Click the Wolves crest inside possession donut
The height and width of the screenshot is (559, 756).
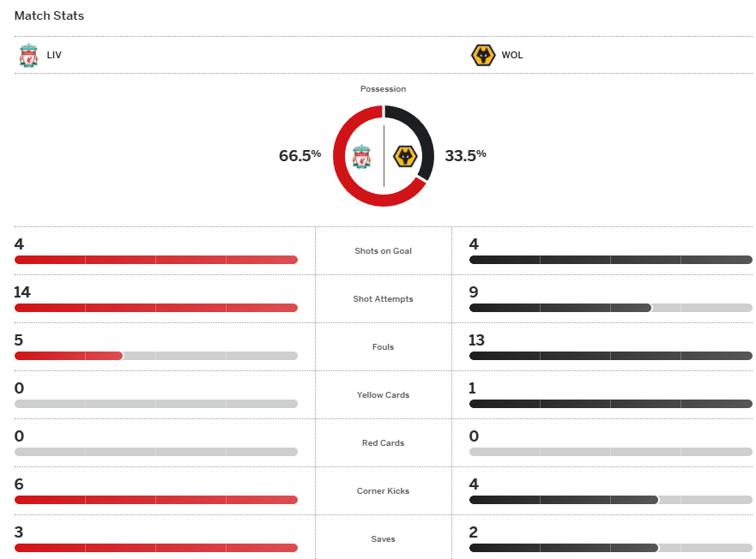click(405, 157)
